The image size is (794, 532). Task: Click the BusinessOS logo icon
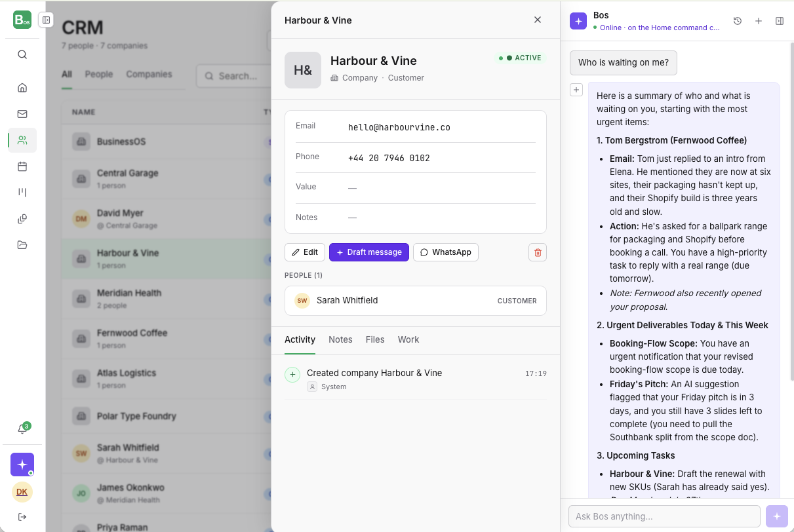point(22,20)
